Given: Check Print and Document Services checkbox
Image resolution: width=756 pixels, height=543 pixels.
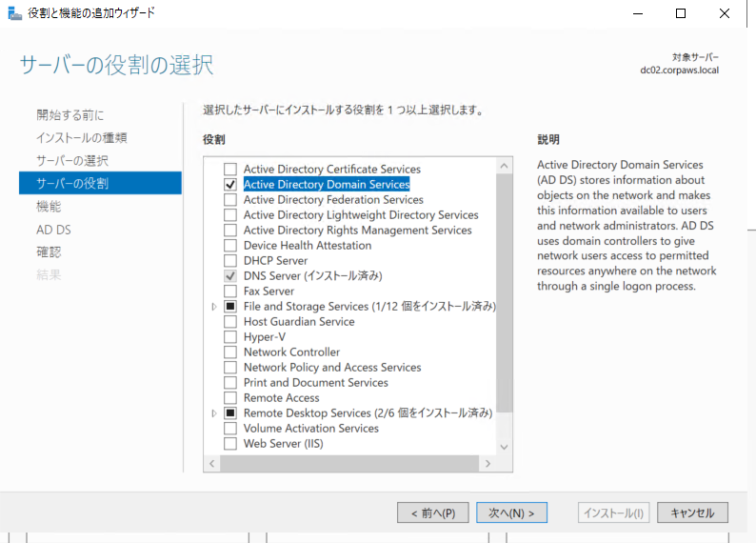Looking at the screenshot, I should tap(230, 382).
